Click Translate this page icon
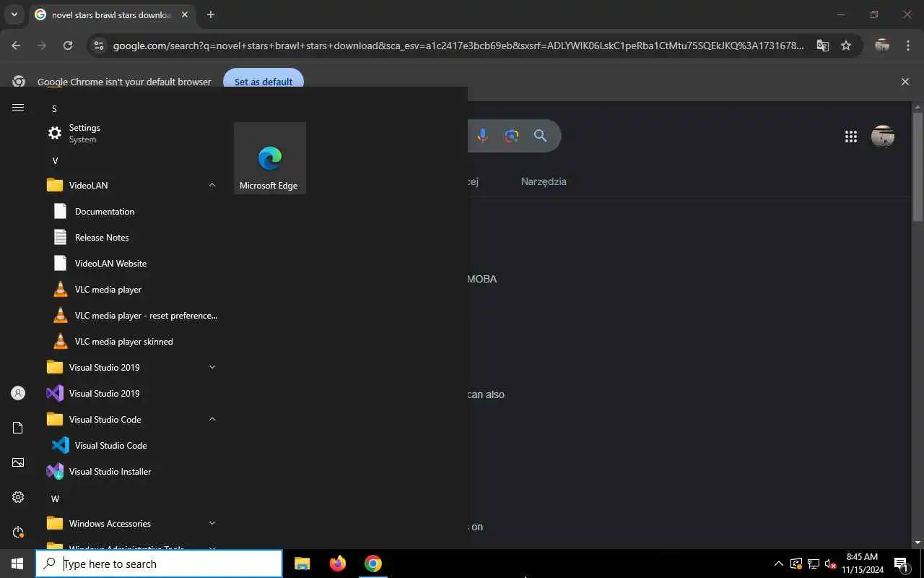924x578 pixels. coord(822,46)
